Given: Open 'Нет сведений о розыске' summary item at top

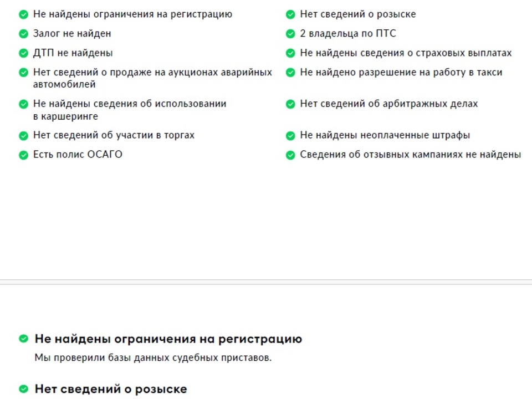Looking at the screenshot, I should tap(357, 14).
